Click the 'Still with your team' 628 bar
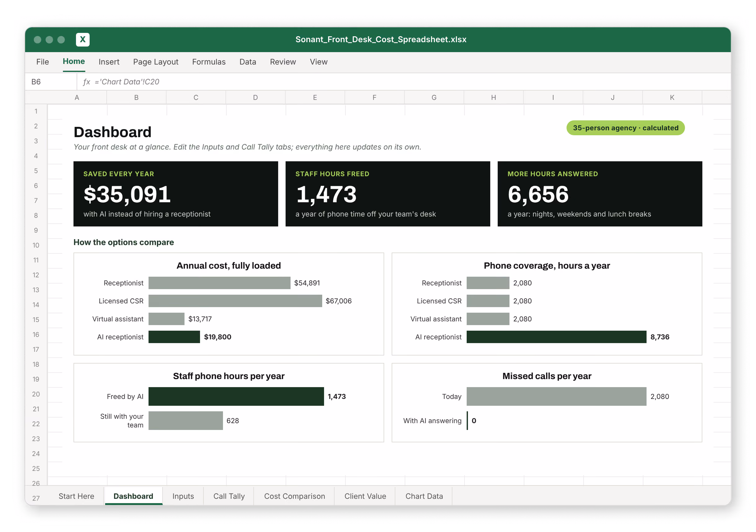756x532 pixels. 186,420
